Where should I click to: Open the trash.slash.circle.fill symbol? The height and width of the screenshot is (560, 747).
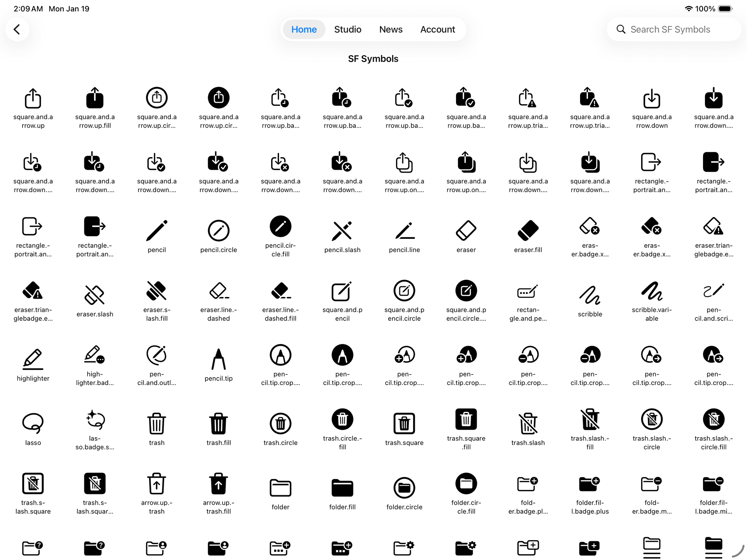[x=714, y=419]
